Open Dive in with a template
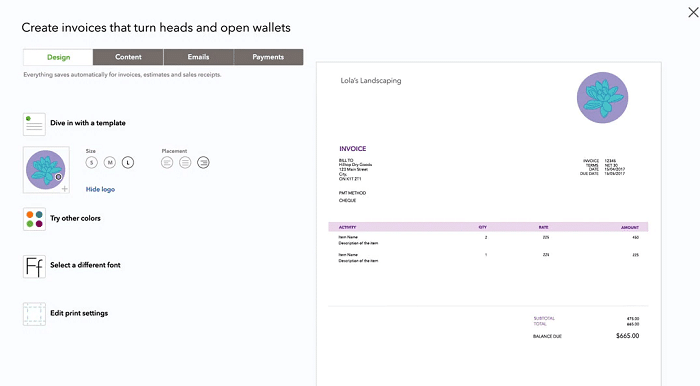The image size is (700, 386). 88,123
